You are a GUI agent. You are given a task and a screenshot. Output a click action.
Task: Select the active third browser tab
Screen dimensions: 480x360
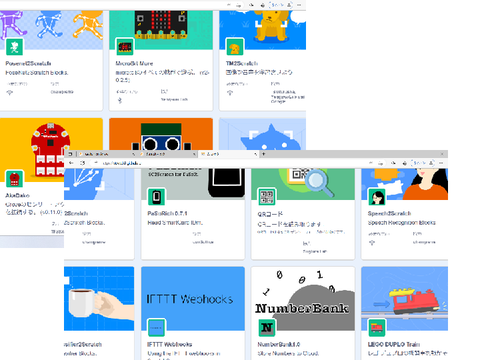click(228, 154)
